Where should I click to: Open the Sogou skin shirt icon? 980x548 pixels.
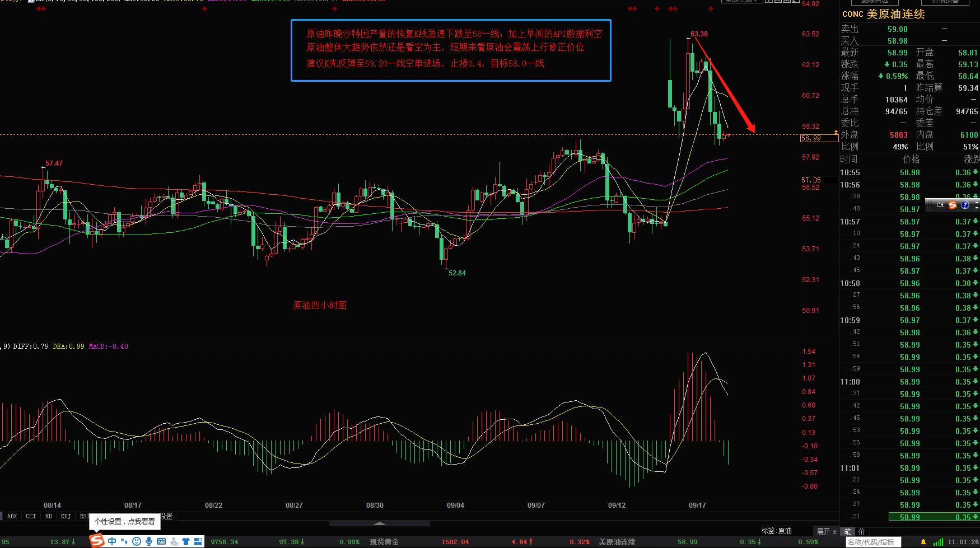click(x=186, y=541)
